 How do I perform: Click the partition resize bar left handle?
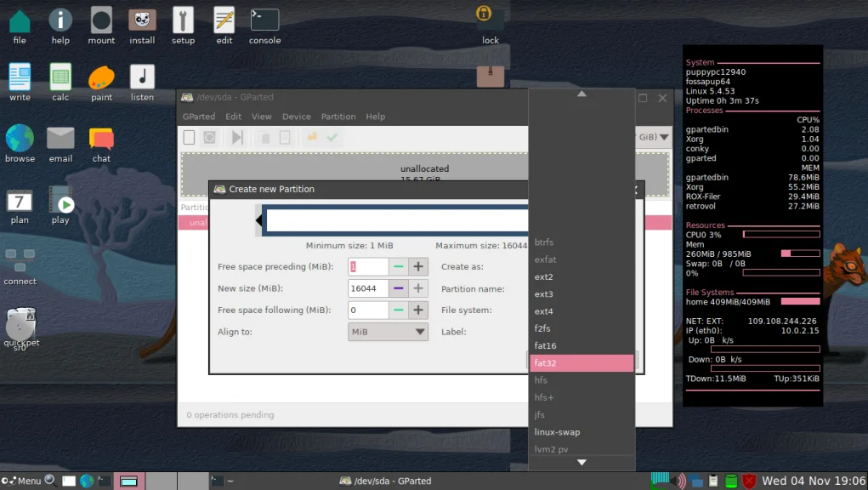[x=258, y=220]
